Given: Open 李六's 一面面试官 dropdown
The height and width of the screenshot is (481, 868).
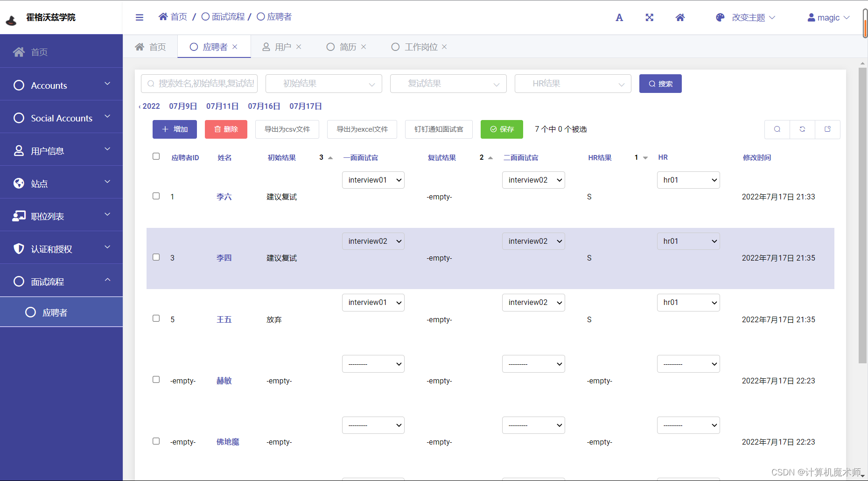Looking at the screenshot, I should (373, 180).
